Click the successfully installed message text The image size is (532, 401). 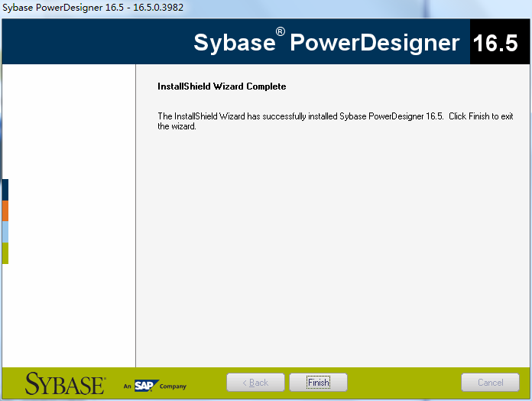click(336, 121)
